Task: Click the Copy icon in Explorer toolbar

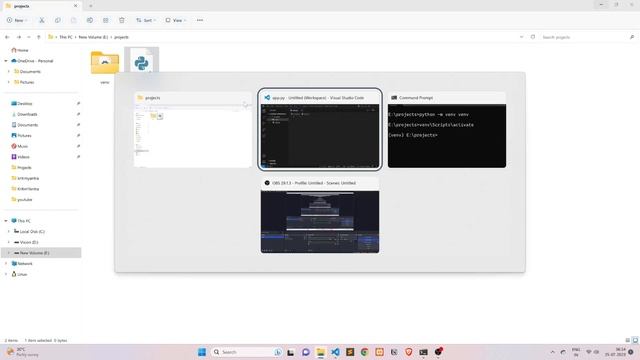Action: 58,20
